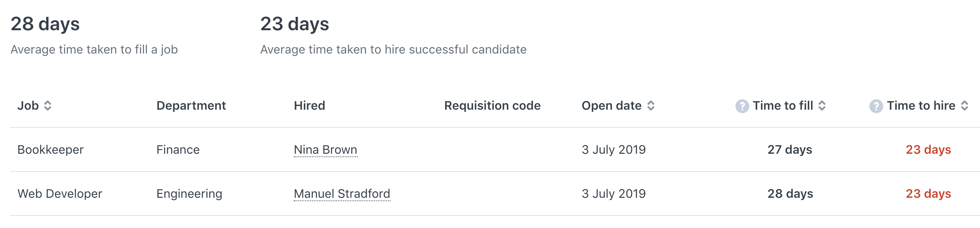Open Manuel Stradford's profile link
Viewport: 980px width, 228px height.
[x=342, y=194]
